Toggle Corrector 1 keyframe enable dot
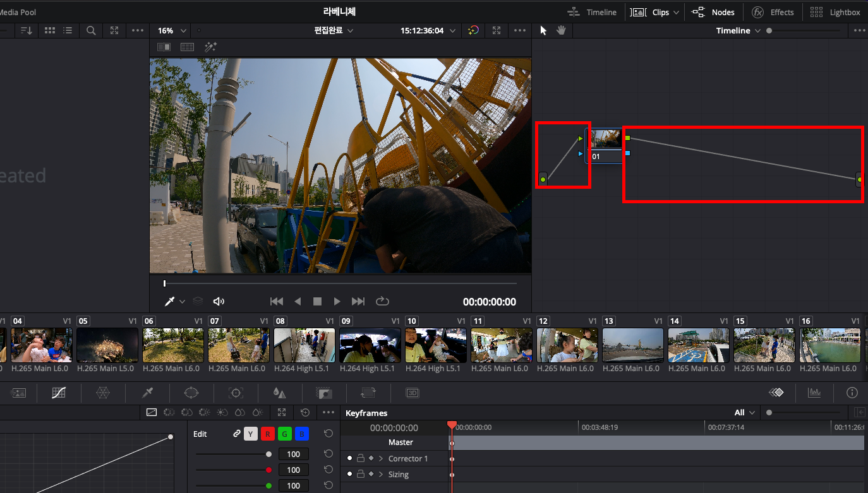 click(x=349, y=458)
